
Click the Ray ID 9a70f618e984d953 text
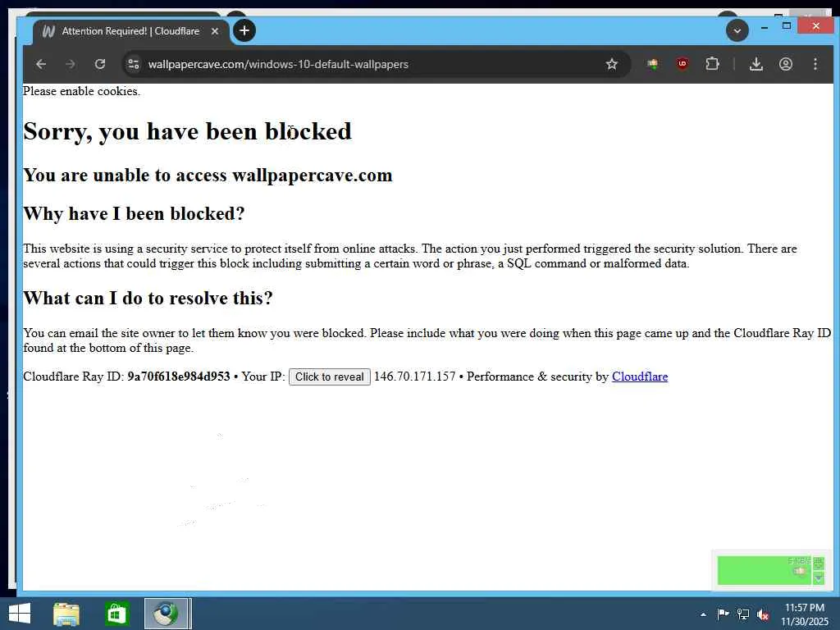click(x=178, y=377)
